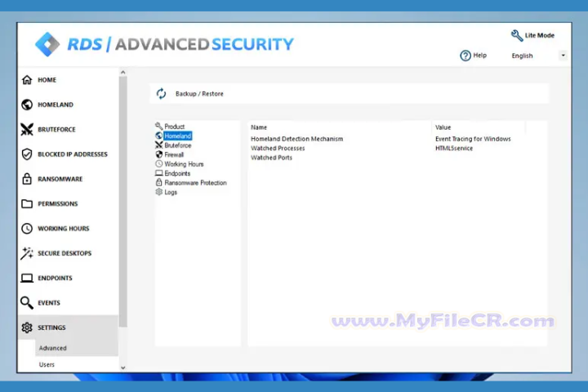Open the Help link text

click(479, 56)
